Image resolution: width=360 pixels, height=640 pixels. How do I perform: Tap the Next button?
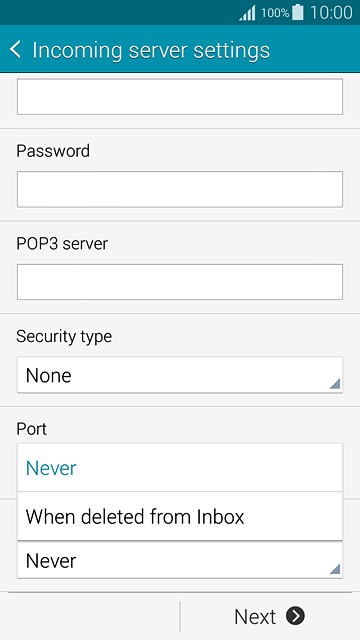269,616
